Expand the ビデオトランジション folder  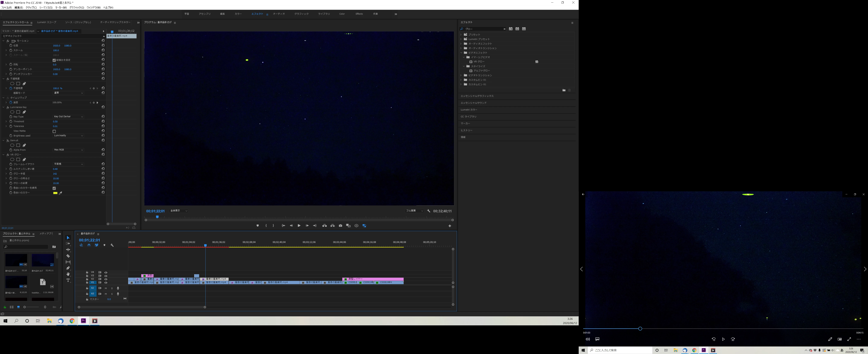tap(461, 75)
